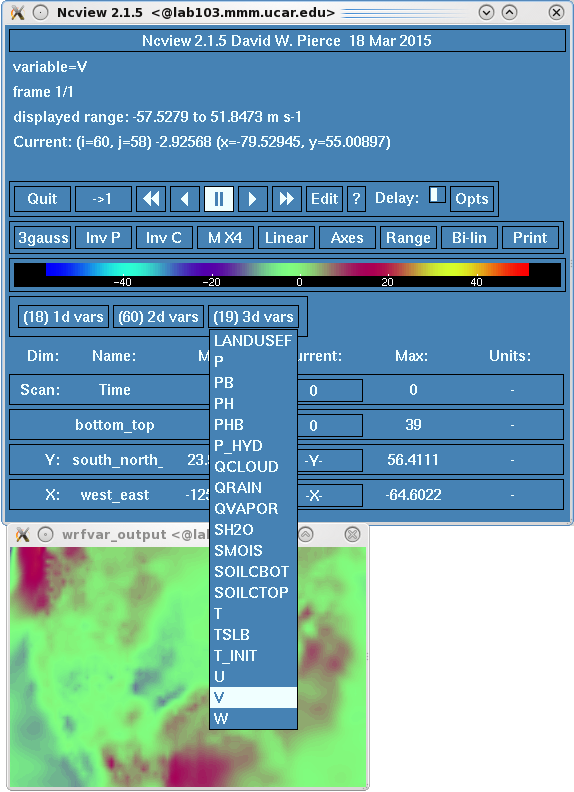The height and width of the screenshot is (792, 574).
Task: Choose PH from the 3d vars list
Action: click(253, 404)
